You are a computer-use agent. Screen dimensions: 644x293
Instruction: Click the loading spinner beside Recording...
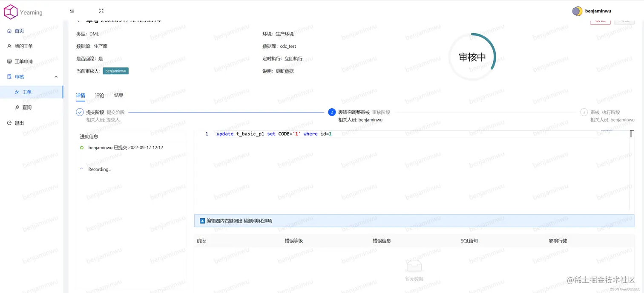[x=82, y=169]
